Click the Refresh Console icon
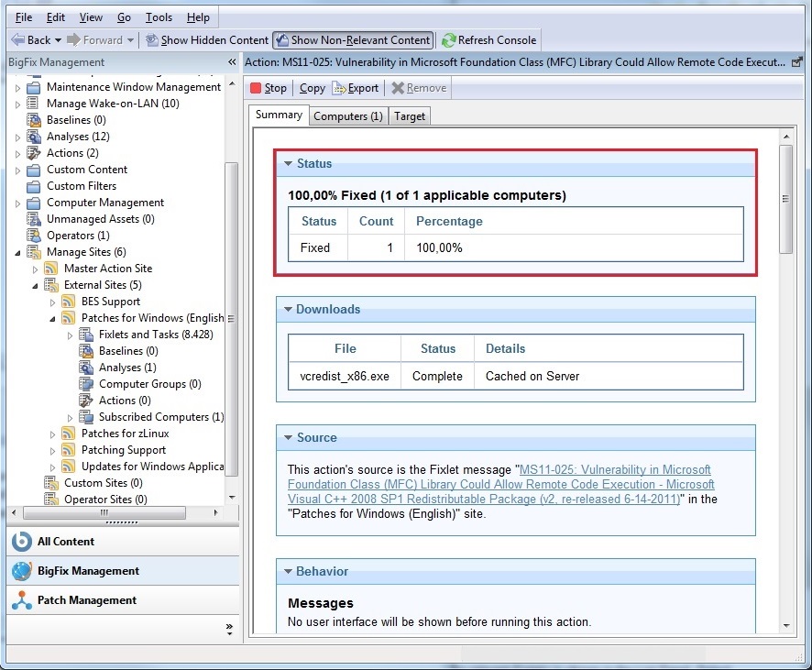 448,40
